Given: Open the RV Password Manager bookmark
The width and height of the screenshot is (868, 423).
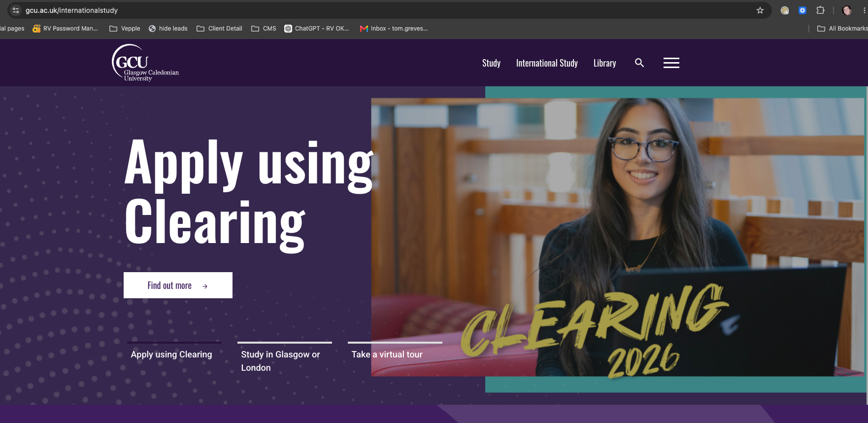Looking at the screenshot, I should (65, 29).
